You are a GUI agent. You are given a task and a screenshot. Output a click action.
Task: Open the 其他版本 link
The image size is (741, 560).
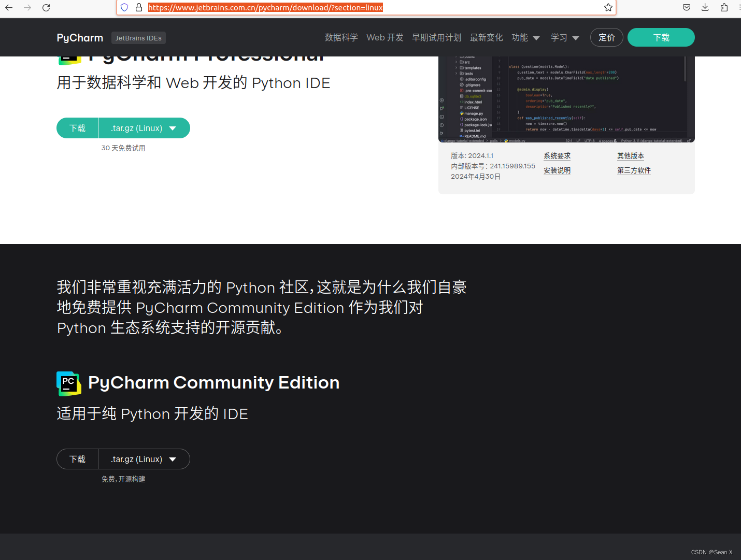(x=631, y=156)
